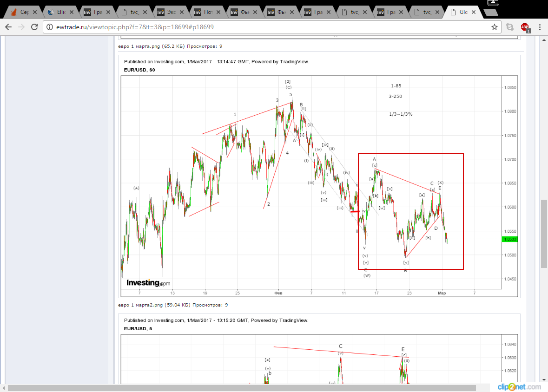Click the 'Фев' date axis label
548x392 pixels.
point(278,293)
